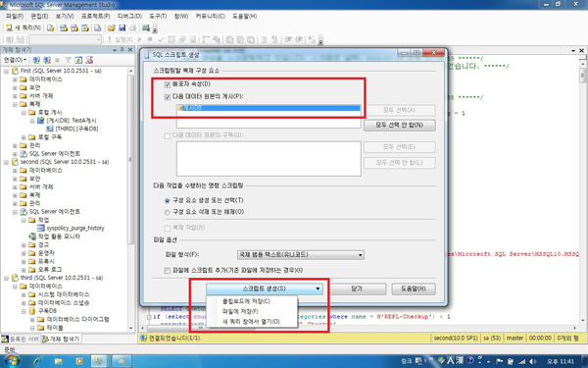Click the 도움말(H) help button in dialog
The image size is (588, 368).
tap(414, 289)
